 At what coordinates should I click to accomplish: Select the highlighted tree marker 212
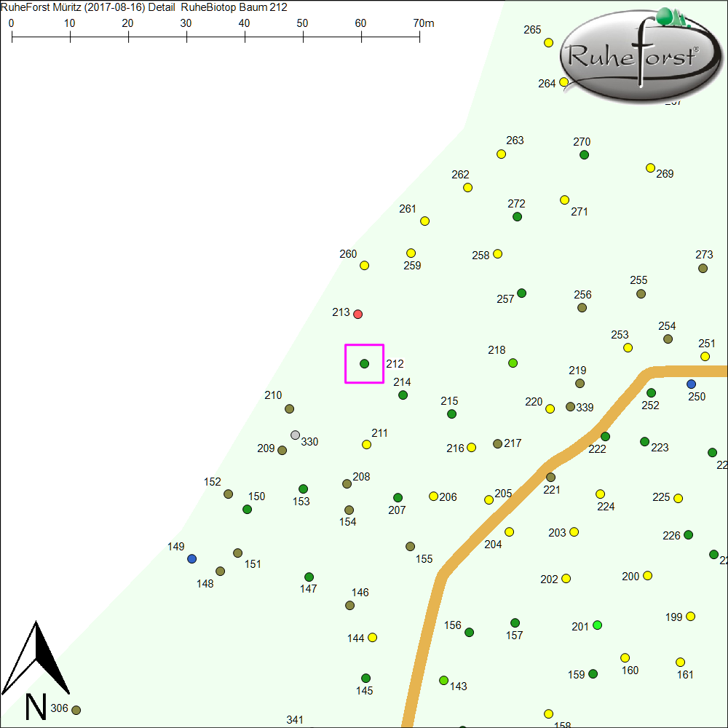click(365, 363)
